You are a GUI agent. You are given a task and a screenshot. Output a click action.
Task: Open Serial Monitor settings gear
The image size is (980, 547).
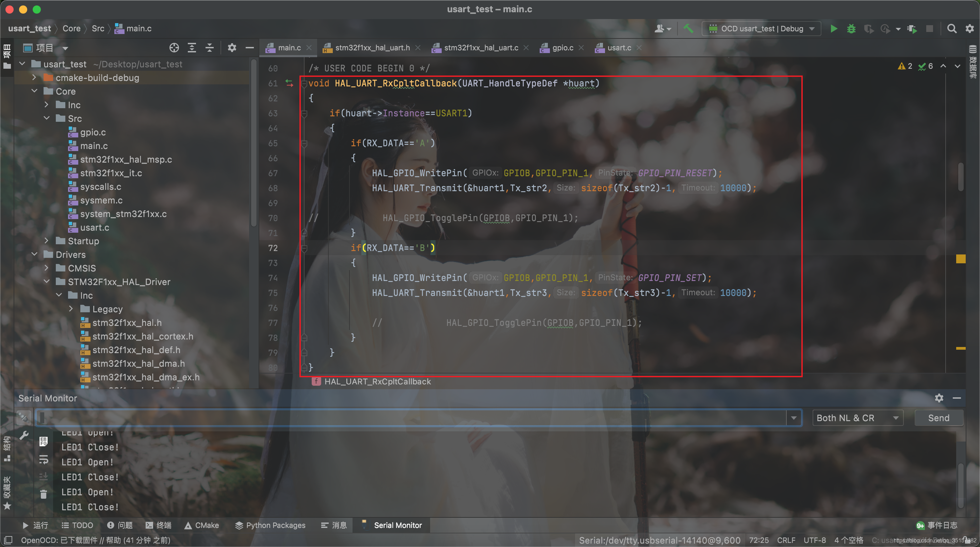(x=939, y=398)
